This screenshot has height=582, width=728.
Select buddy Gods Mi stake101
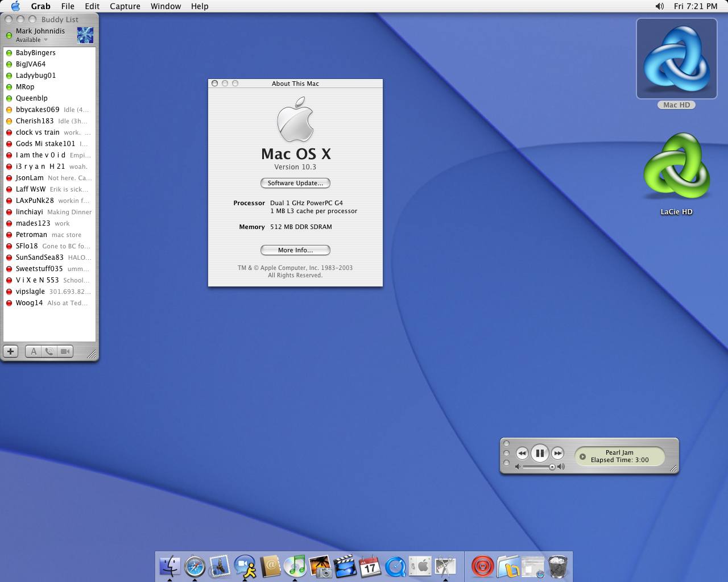[x=49, y=144]
